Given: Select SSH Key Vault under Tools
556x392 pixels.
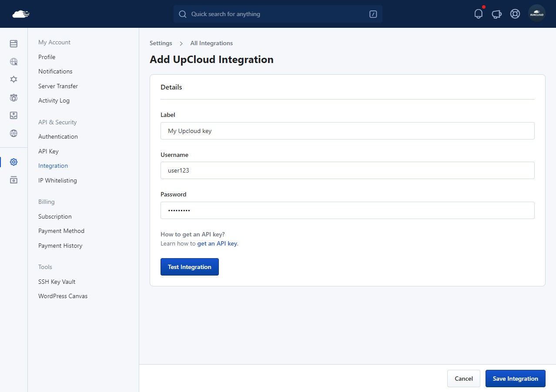Looking at the screenshot, I should coord(57,282).
